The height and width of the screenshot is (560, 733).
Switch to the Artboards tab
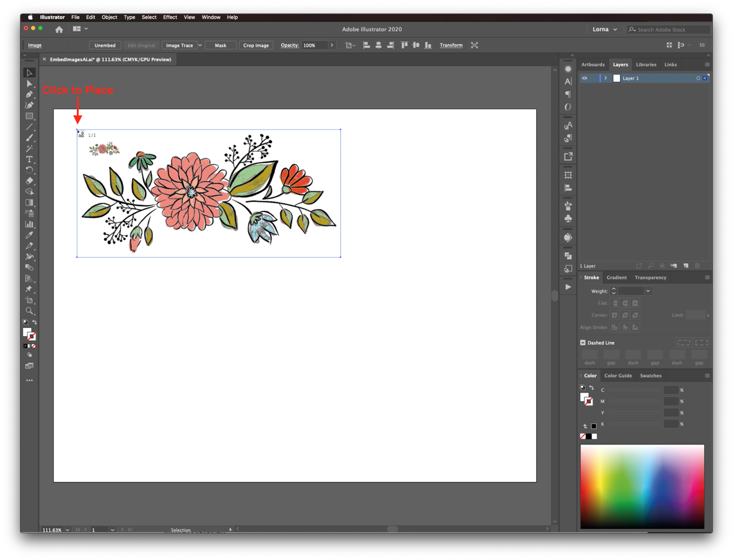pyautogui.click(x=593, y=65)
